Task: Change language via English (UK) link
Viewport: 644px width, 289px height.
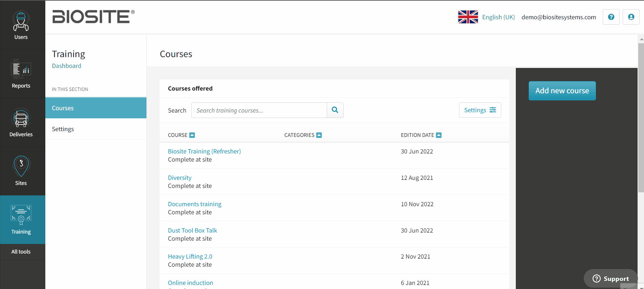Action: coord(499,17)
